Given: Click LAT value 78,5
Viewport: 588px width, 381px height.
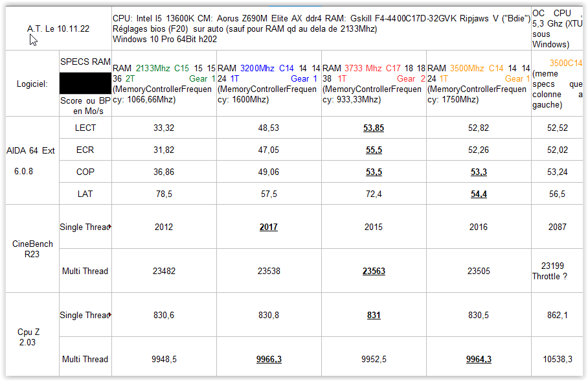Looking at the screenshot, I should [164, 194].
